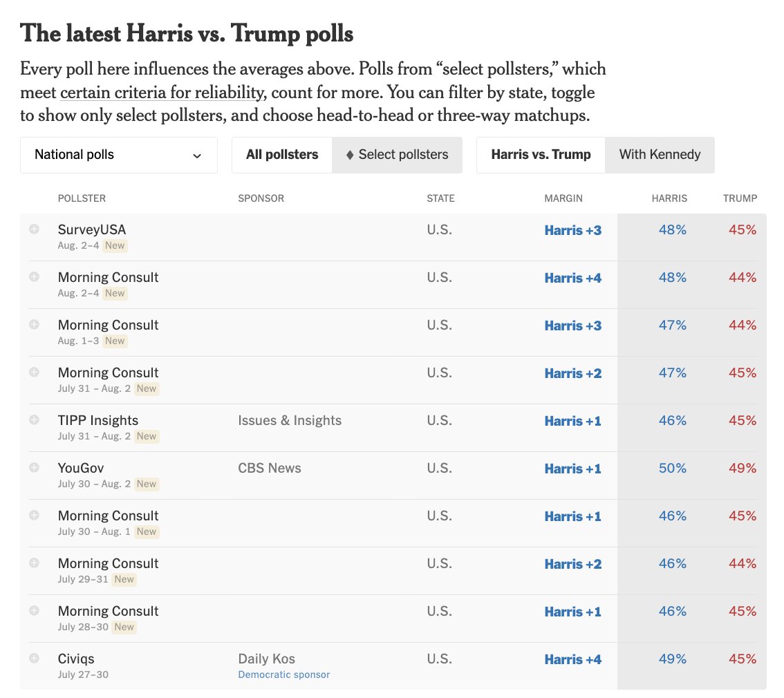The image size is (784, 698).
Task: Click the SurveyUSA pollster name
Action: [92, 230]
